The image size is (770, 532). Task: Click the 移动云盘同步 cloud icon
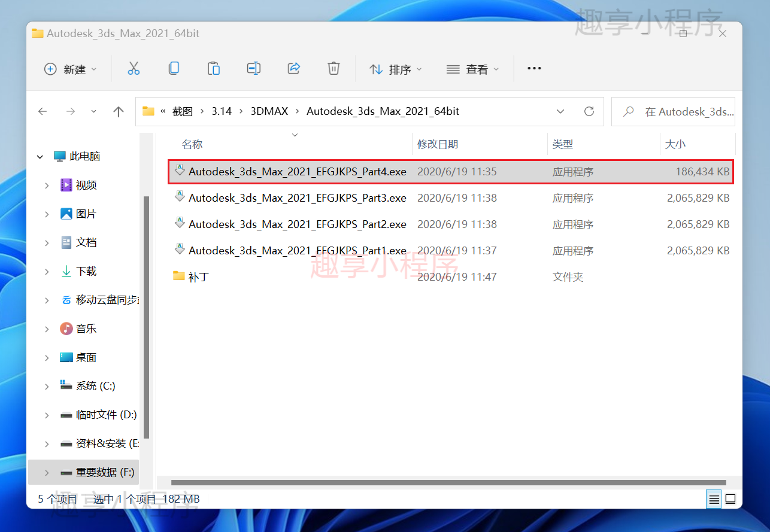[66, 300]
